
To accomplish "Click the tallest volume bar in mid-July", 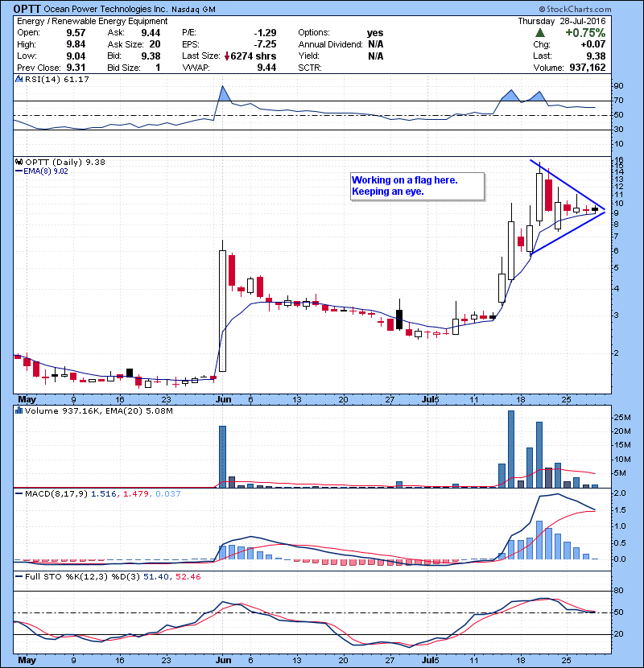I will coord(511,449).
